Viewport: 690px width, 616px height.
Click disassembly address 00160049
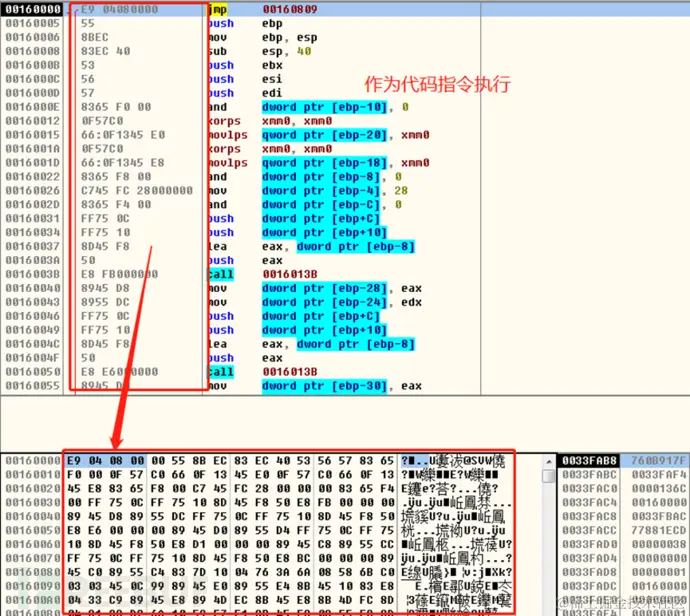coord(33,330)
